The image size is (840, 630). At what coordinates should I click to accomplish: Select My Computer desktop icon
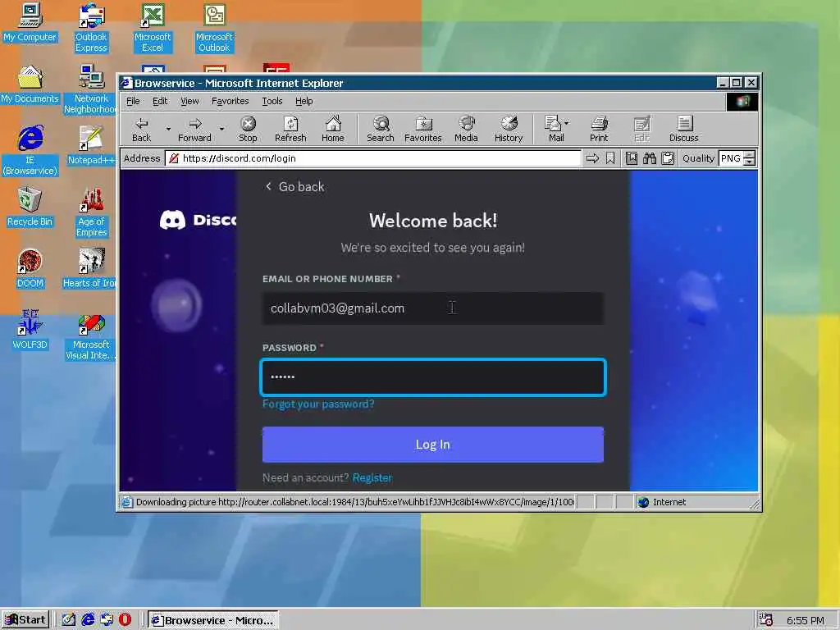click(30, 23)
